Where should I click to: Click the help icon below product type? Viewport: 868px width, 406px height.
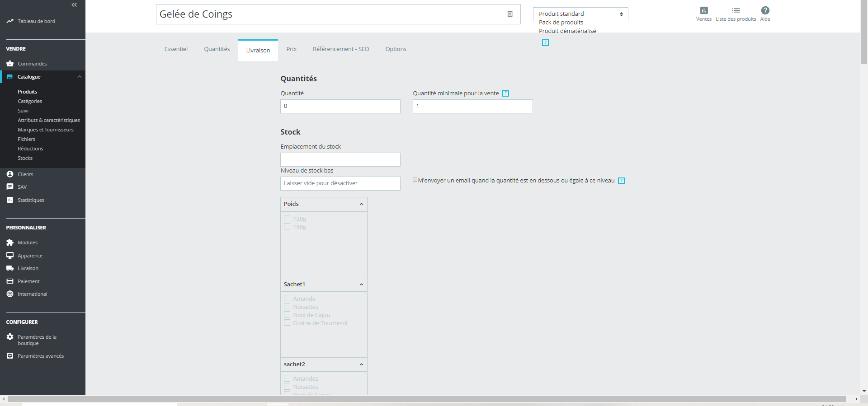coord(546,42)
